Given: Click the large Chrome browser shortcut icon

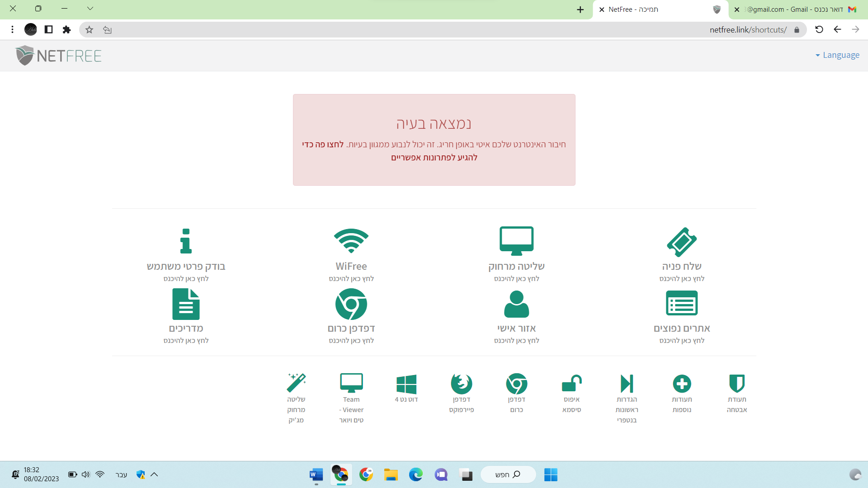Looking at the screenshot, I should 351,304.
